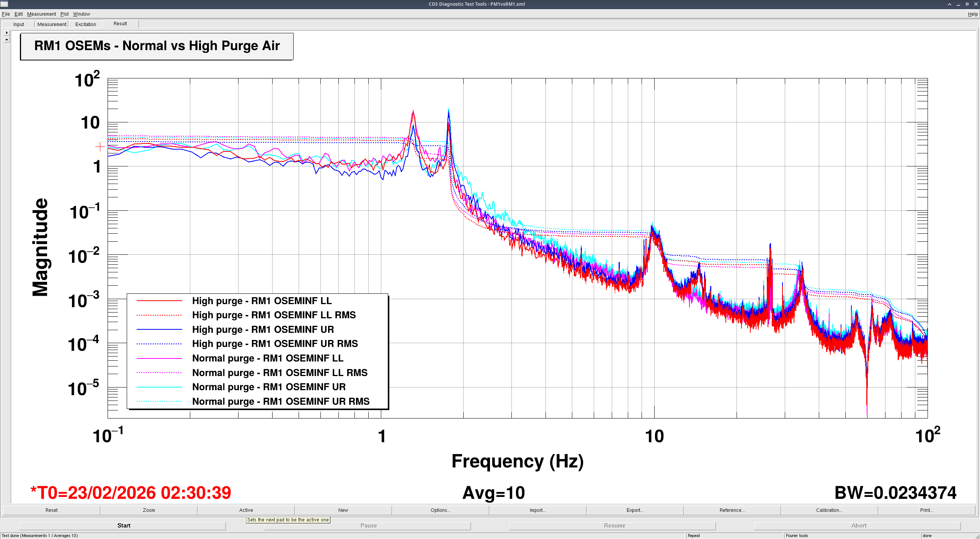The width and height of the screenshot is (980, 539).
Task: Click the Zoom button below the plot
Action: tap(149, 510)
